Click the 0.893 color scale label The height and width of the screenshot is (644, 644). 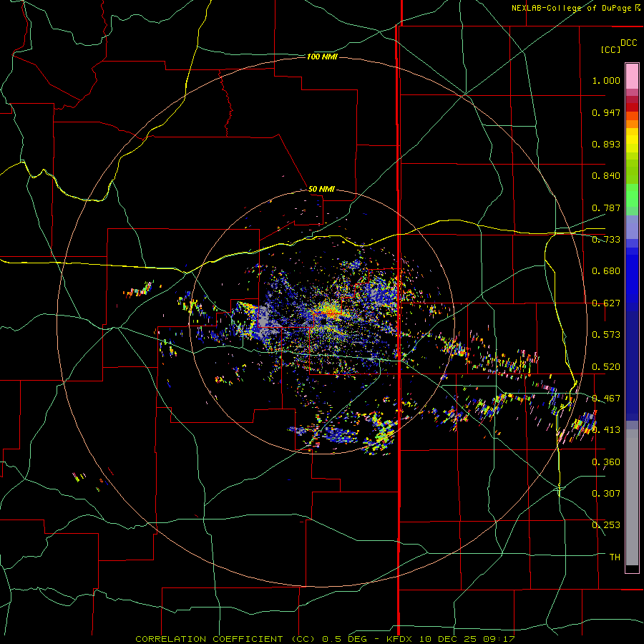click(x=606, y=144)
